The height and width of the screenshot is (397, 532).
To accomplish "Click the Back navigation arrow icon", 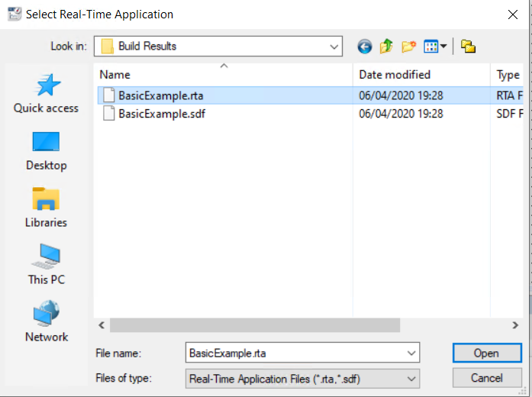I will coord(365,47).
